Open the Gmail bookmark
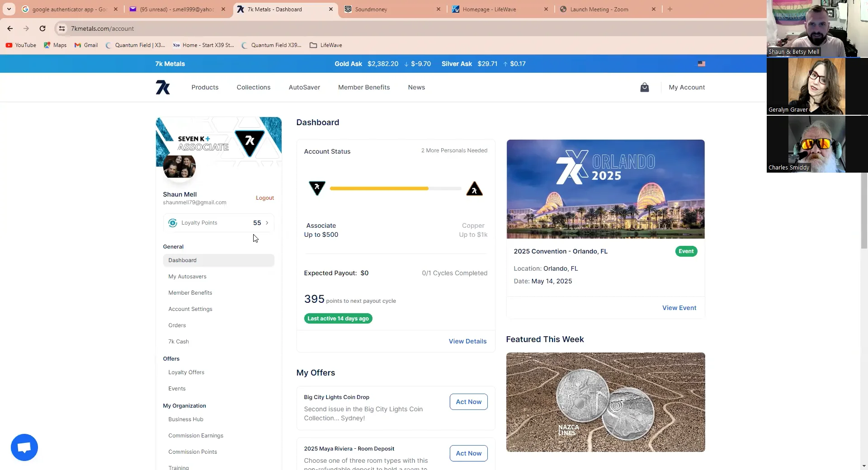868x470 pixels. [x=86, y=45]
